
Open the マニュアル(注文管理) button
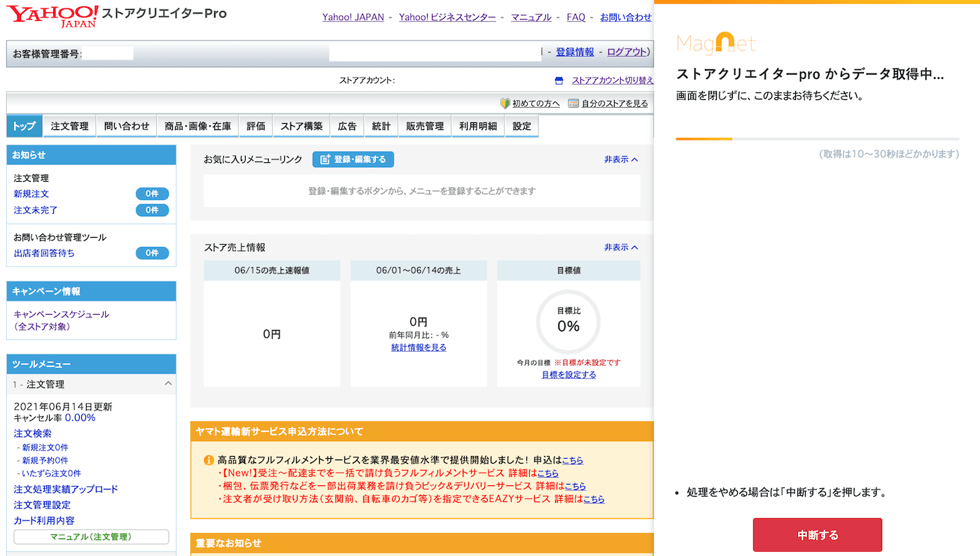91,537
